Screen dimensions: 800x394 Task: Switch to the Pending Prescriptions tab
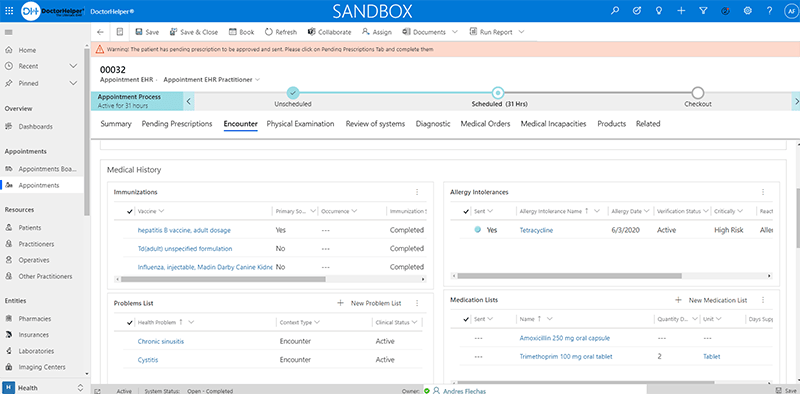tap(177, 124)
